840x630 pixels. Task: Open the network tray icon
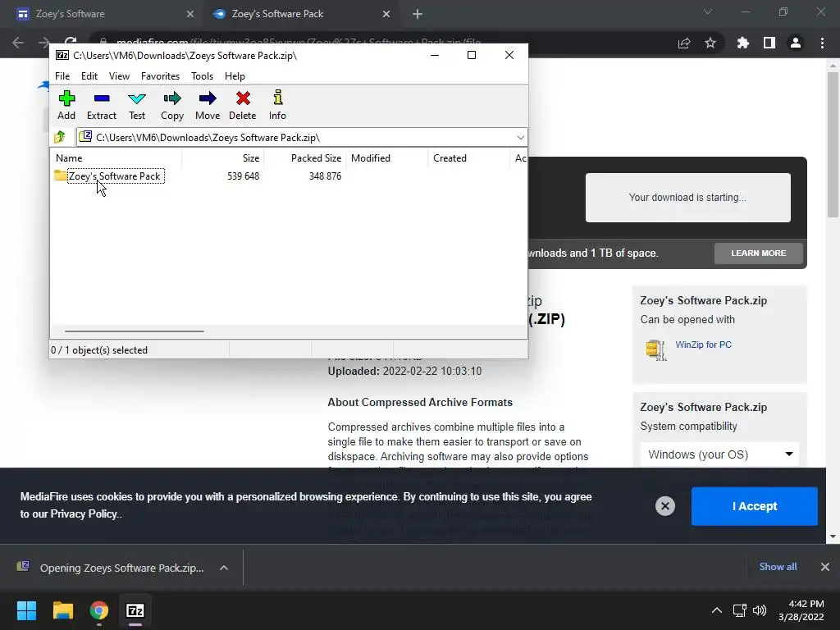[740, 610]
